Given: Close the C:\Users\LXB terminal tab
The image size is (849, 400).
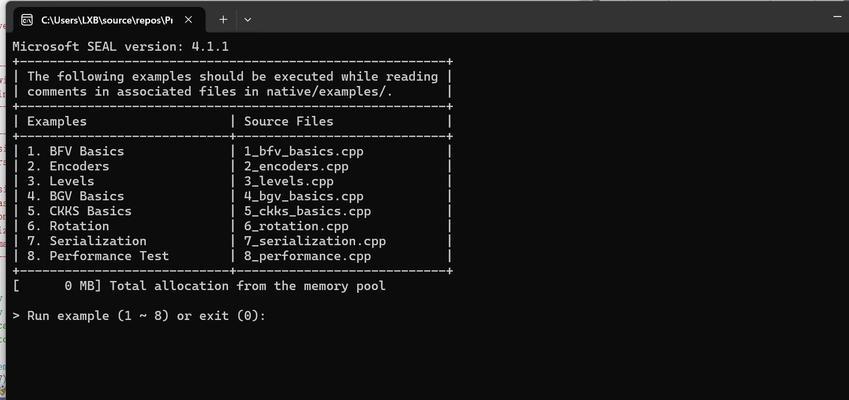Looking at the screenshot, I should point(188,20).
